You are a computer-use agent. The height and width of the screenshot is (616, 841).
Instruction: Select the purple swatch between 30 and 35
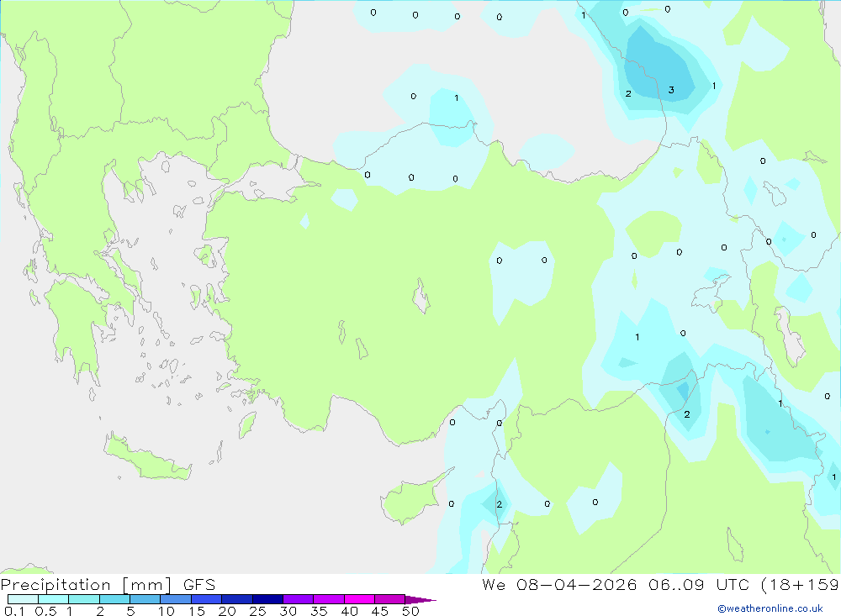[298, 599]
